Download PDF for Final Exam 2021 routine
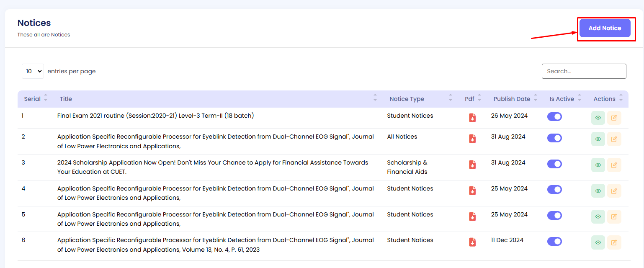The width and height of the screenshot is (644, 268). click(472, 118)
